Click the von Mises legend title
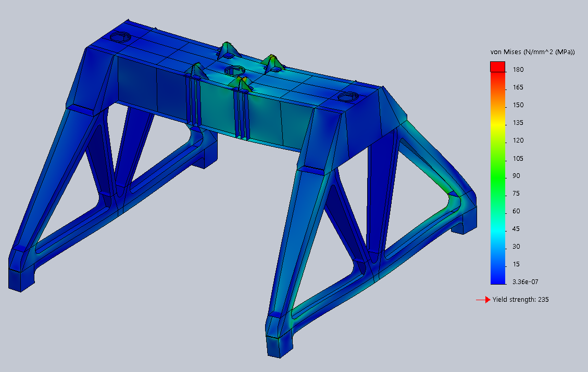Viewport: 588px width, 372px height. (532, 52)
